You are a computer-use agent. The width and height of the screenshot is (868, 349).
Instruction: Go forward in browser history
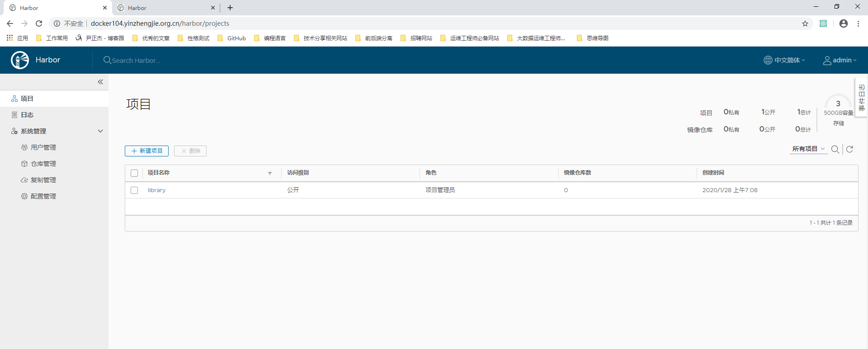(x=24, y=24)
